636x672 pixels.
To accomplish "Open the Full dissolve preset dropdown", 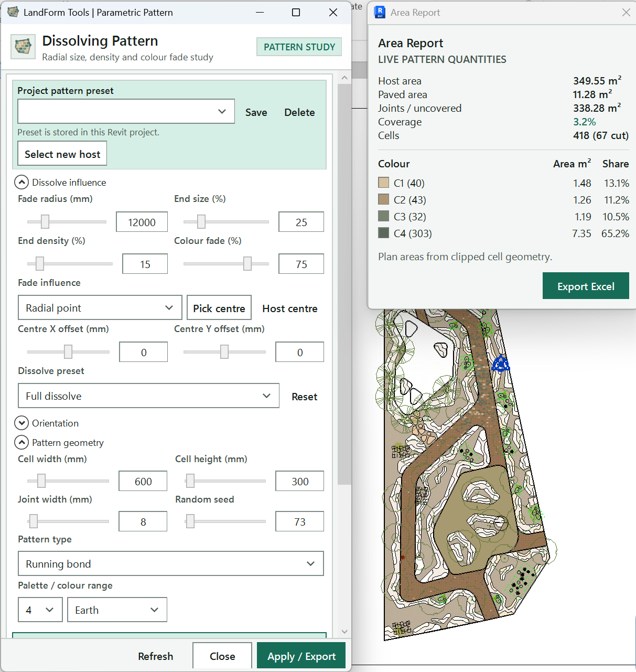I will click(149, 396).
